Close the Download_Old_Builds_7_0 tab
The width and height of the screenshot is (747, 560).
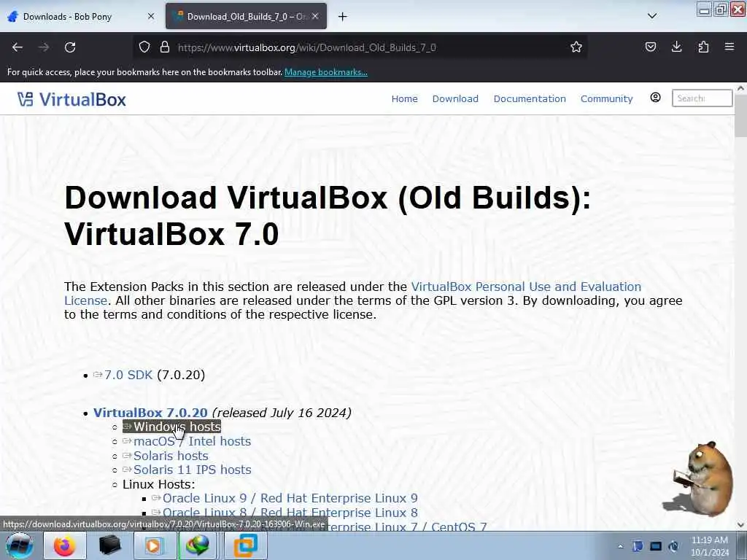[x=315, y=16]
